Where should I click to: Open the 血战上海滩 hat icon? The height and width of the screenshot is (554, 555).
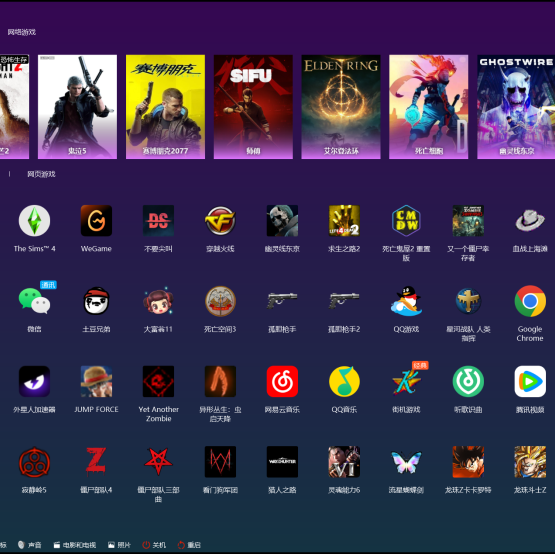coord(530,221)
